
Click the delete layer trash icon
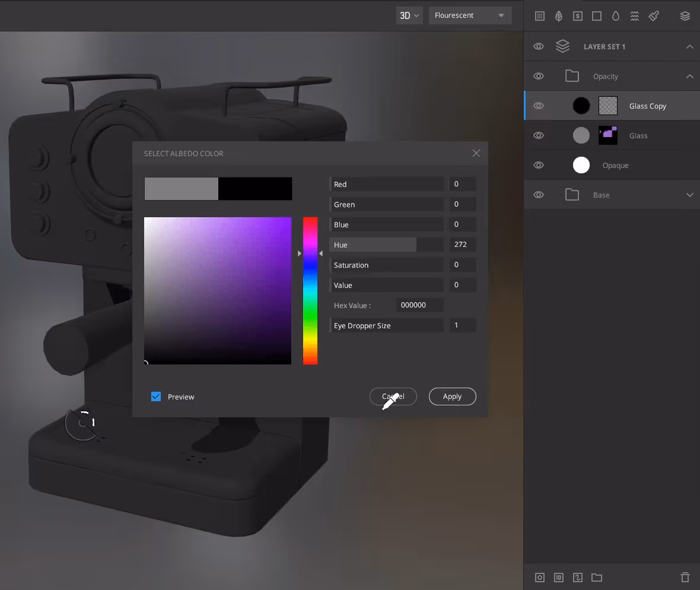(x=685, y=577)
